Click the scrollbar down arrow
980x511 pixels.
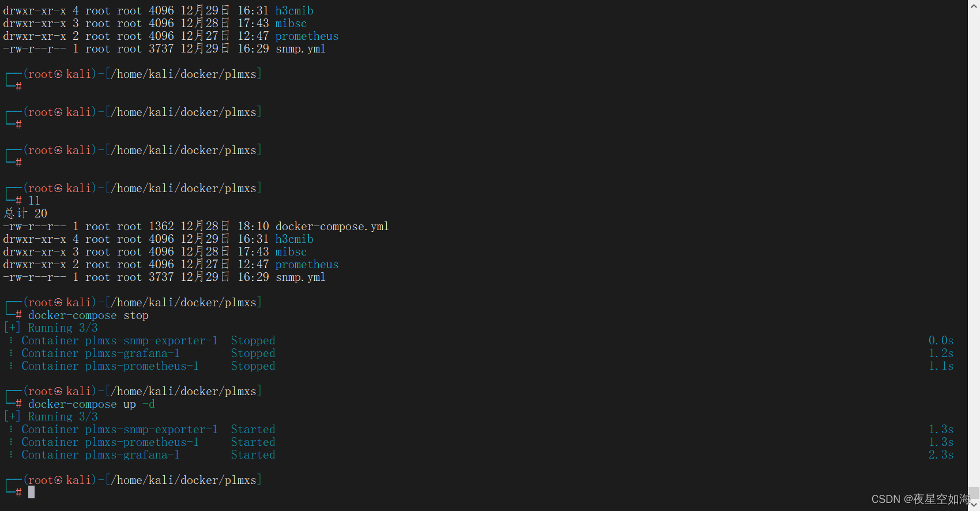coord(974,505)
